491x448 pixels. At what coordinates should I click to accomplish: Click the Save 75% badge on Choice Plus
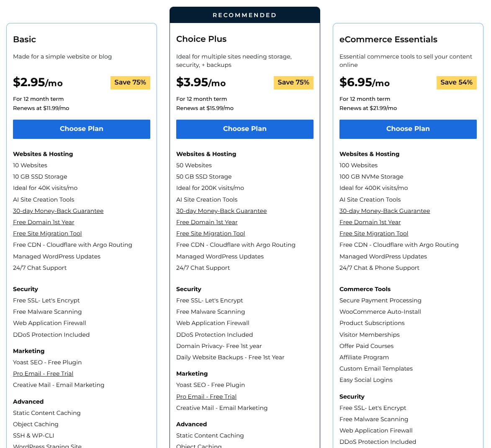293,82
